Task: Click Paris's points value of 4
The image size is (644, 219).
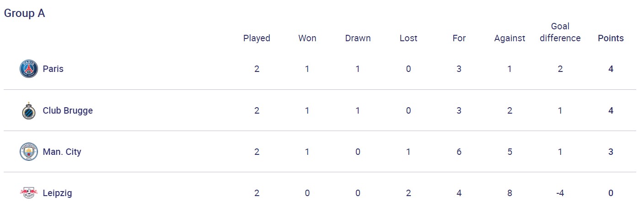Action: (x=611, y=69)
